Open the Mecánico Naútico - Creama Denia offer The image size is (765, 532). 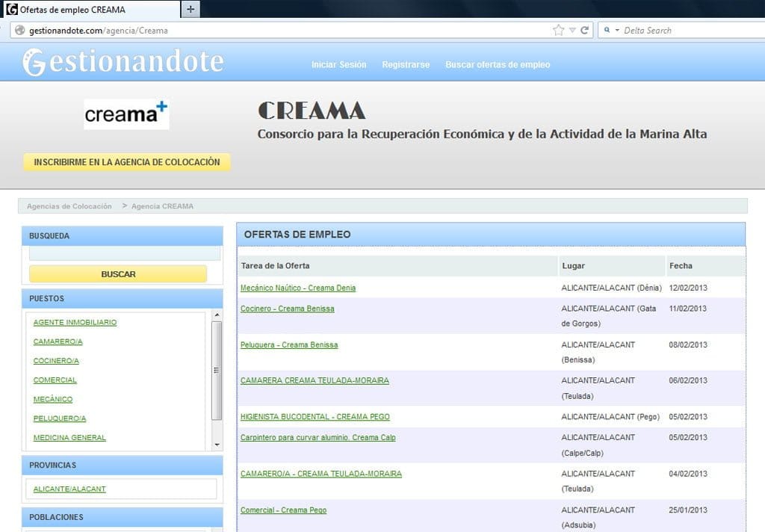298,288
